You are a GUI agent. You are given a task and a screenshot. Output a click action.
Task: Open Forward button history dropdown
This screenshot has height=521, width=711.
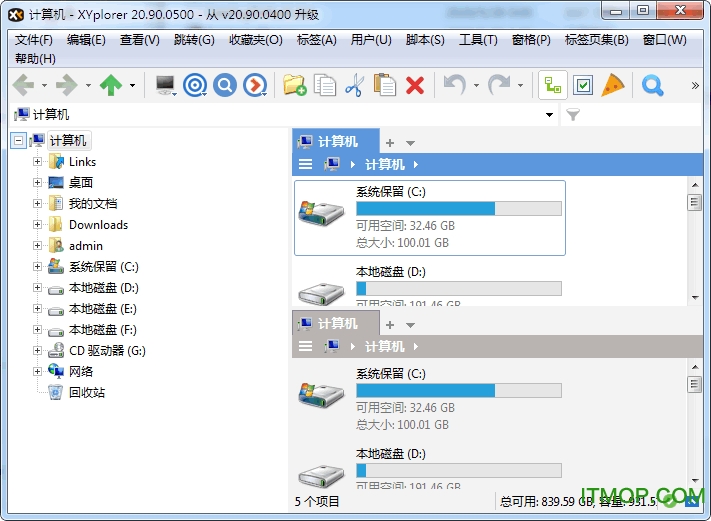click(x=88, y=85)
